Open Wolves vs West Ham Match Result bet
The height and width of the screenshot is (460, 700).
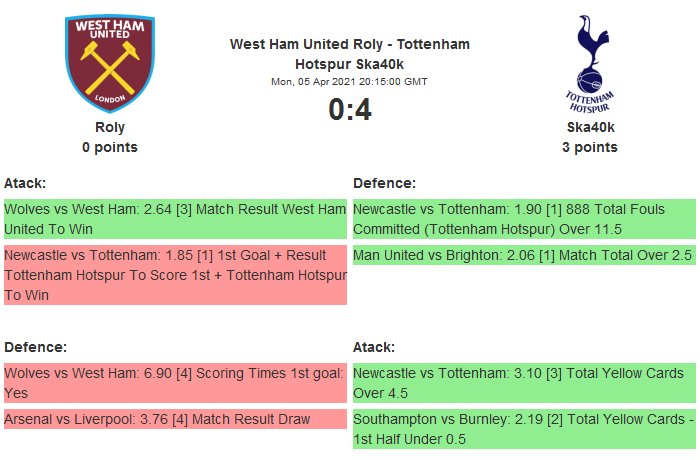click(x=175, y=219)
